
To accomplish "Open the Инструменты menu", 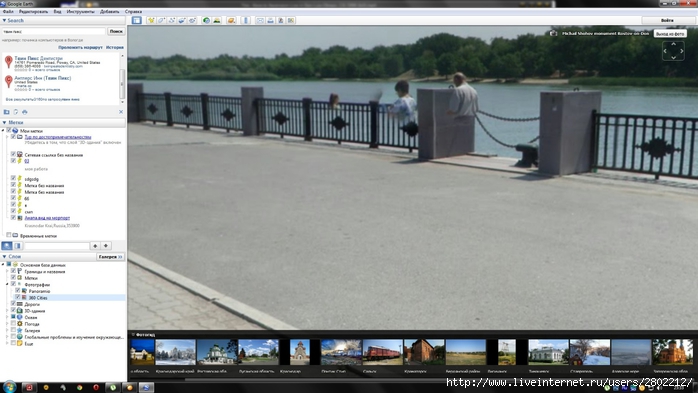I will pos(80,12).
